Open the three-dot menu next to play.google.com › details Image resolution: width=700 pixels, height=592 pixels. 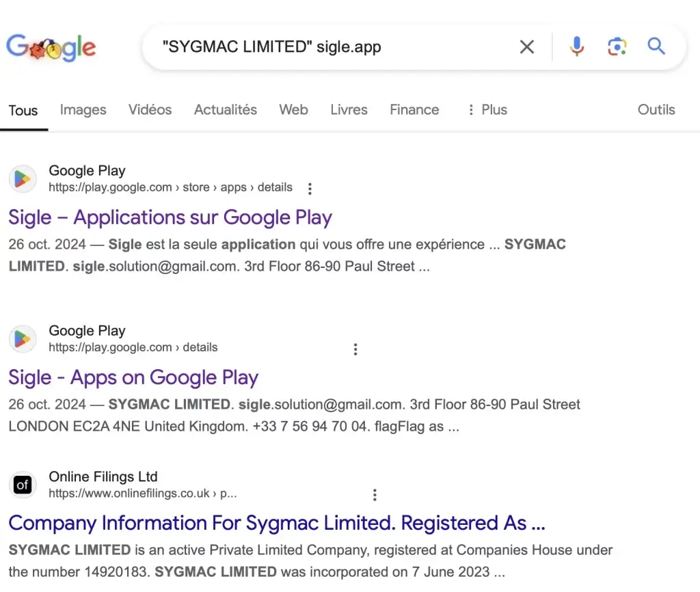coord(355,349)
